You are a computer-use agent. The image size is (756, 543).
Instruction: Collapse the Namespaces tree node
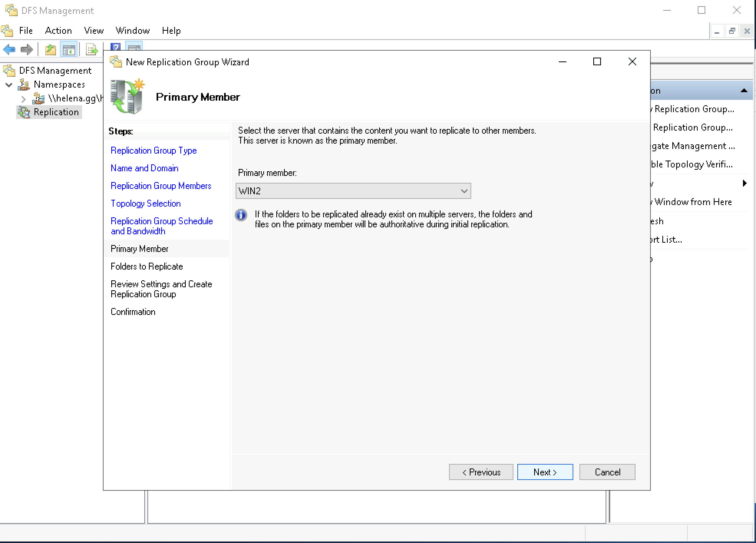9,84
